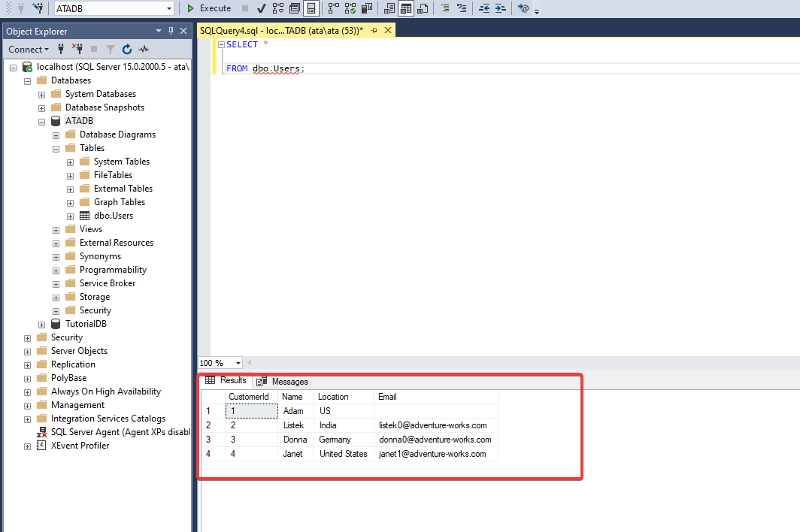Switch output to Results to Grid
Screen dimensions: 800x532
pos(406,8)
